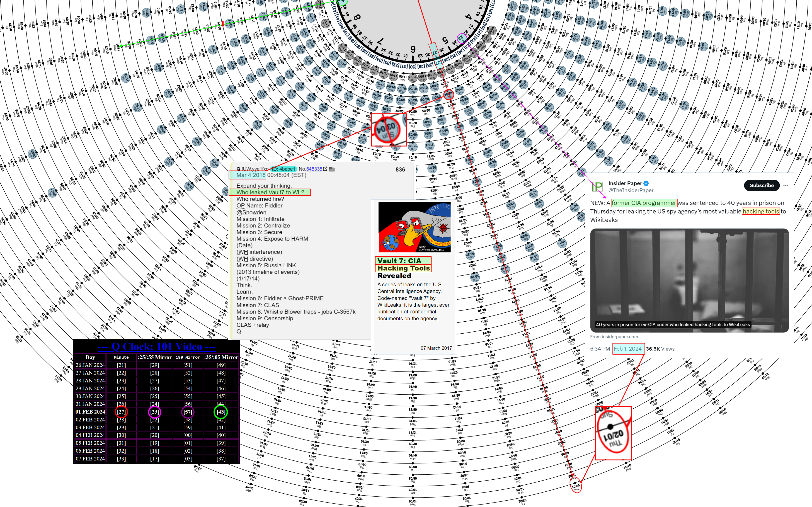Select Mission 5: Russia LINK line
This screenshot has height=507, width=812.
[266, 265]
